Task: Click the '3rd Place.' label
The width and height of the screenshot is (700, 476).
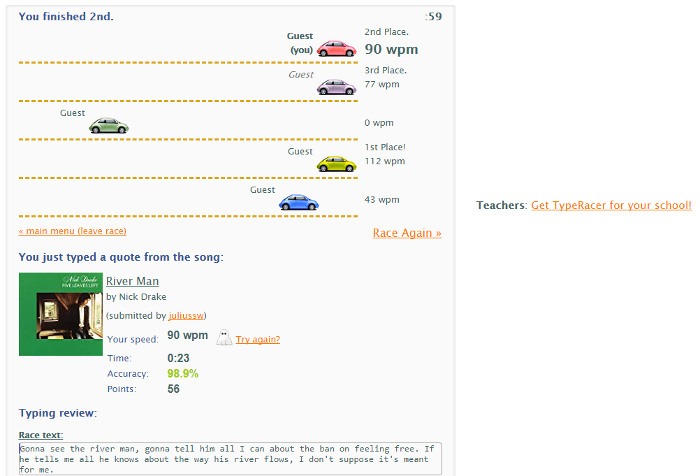Action: point(386,70)
